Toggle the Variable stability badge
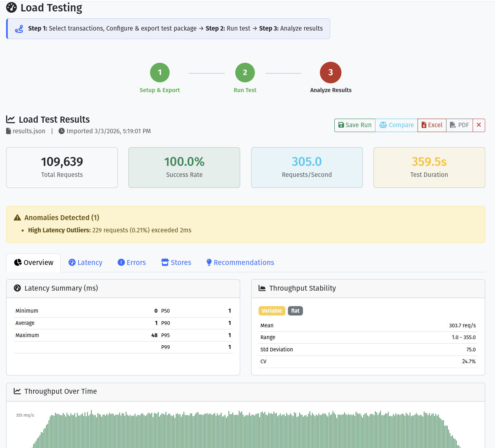Screen dimensions: 495x448 [272, 311]
